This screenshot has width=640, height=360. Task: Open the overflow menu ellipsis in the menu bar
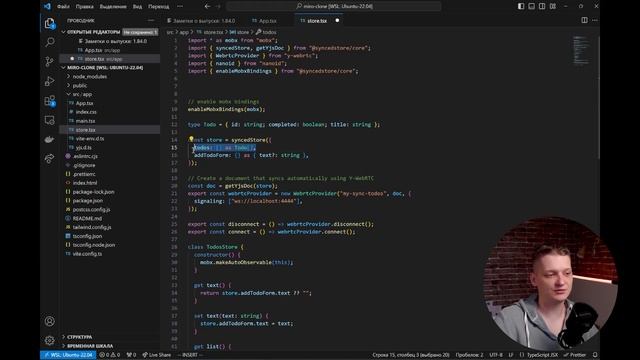coord(180,7)
